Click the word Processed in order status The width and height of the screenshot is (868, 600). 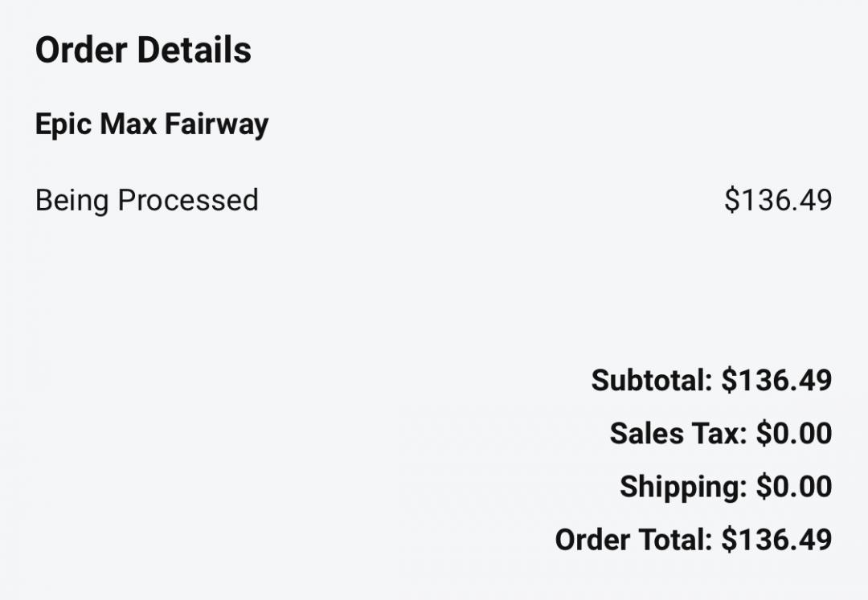187,200
